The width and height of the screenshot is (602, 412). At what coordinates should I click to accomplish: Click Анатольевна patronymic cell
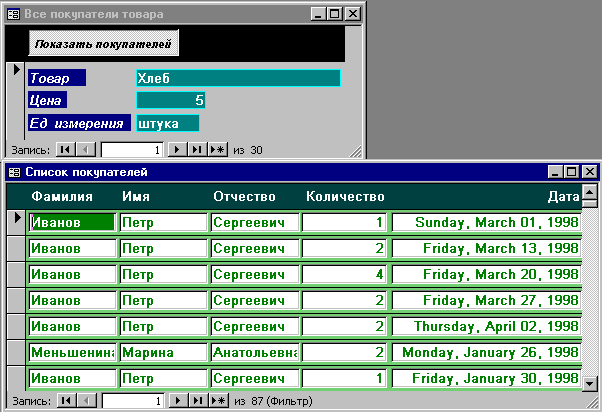(255, 352)
